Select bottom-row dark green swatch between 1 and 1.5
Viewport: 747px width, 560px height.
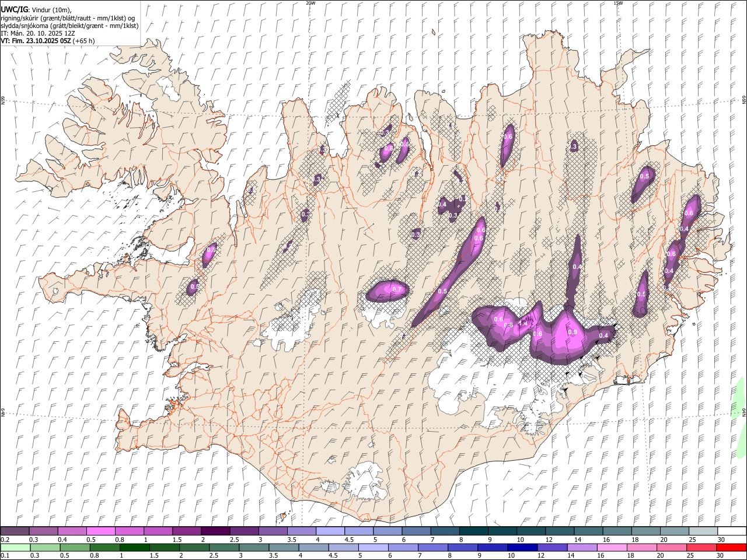pyautogui.click(x=134, y=547)
